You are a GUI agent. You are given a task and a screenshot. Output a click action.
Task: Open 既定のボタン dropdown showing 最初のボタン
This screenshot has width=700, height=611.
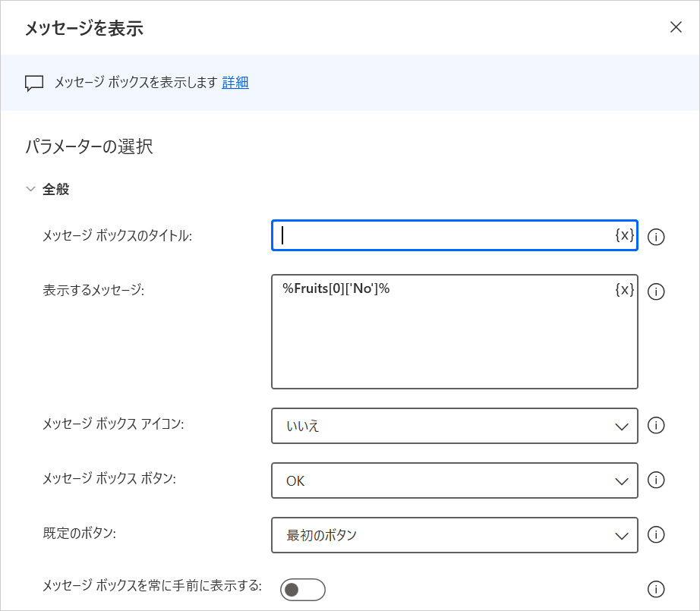click(x=454, y=535)
